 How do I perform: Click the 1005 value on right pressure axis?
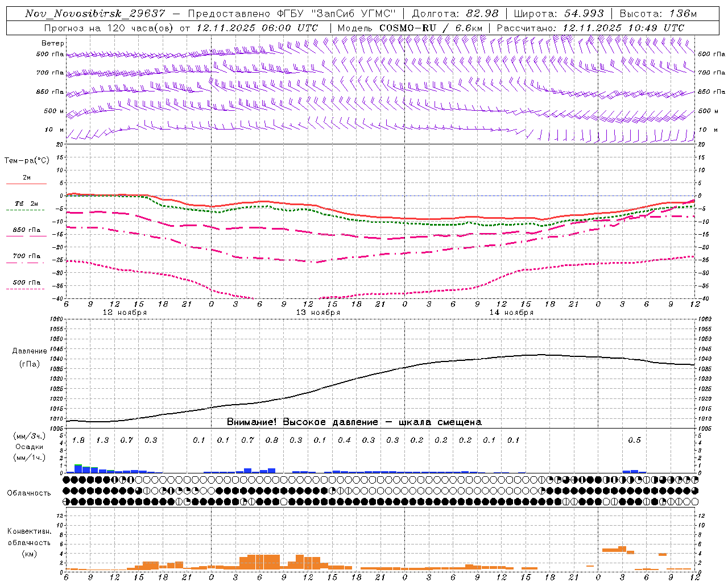pyautogui.click(x=705, y=429)
